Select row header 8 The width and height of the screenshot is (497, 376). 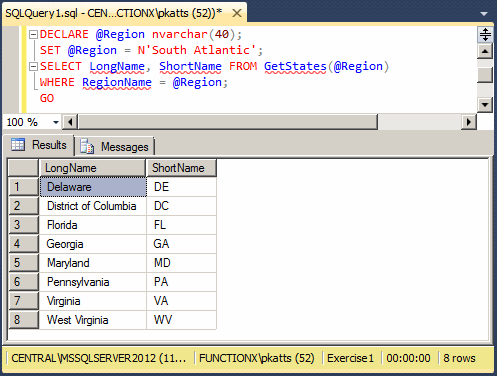click(x=23, y=320)
